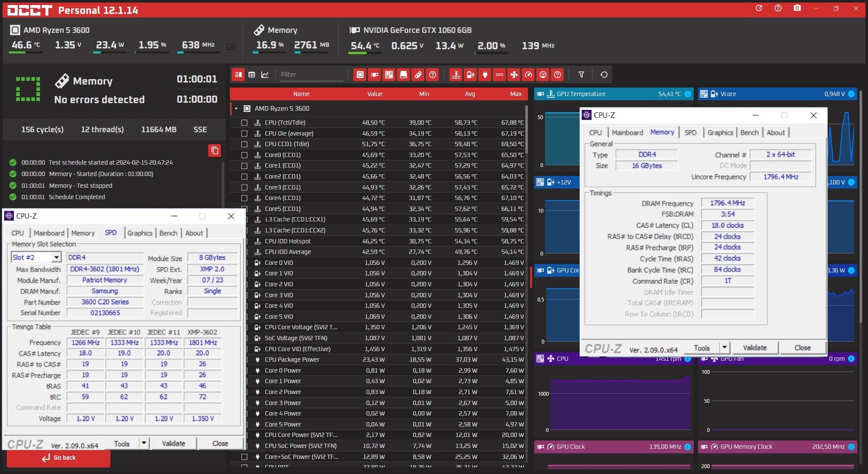Image resolution: width=868 pixels, height=474 pixels.
Task: Toggle power plug sensor filter
Action: (485, 75)
